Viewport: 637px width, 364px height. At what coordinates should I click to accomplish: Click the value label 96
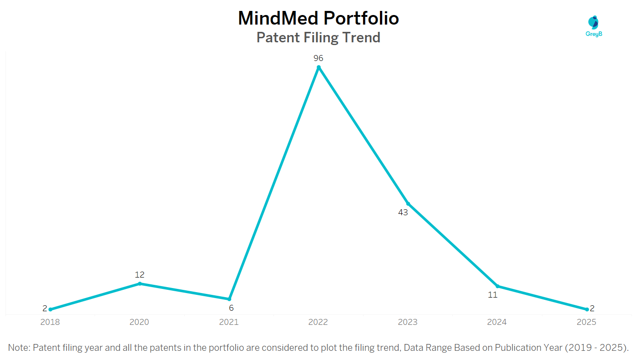pos(318,58)
